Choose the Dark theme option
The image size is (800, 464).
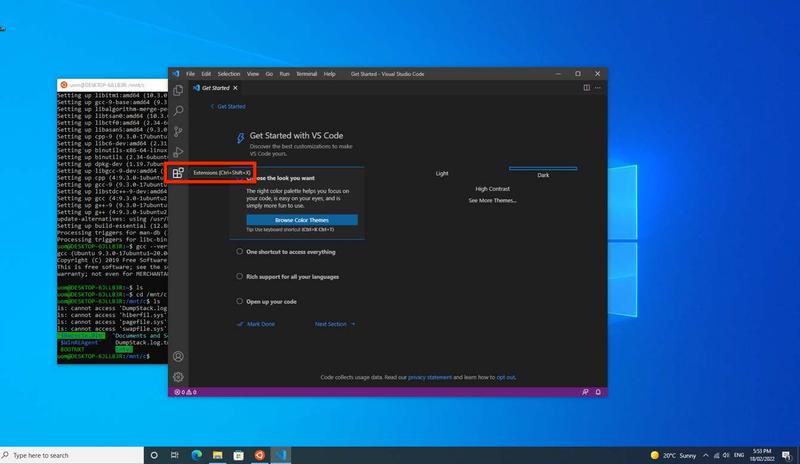543,175
